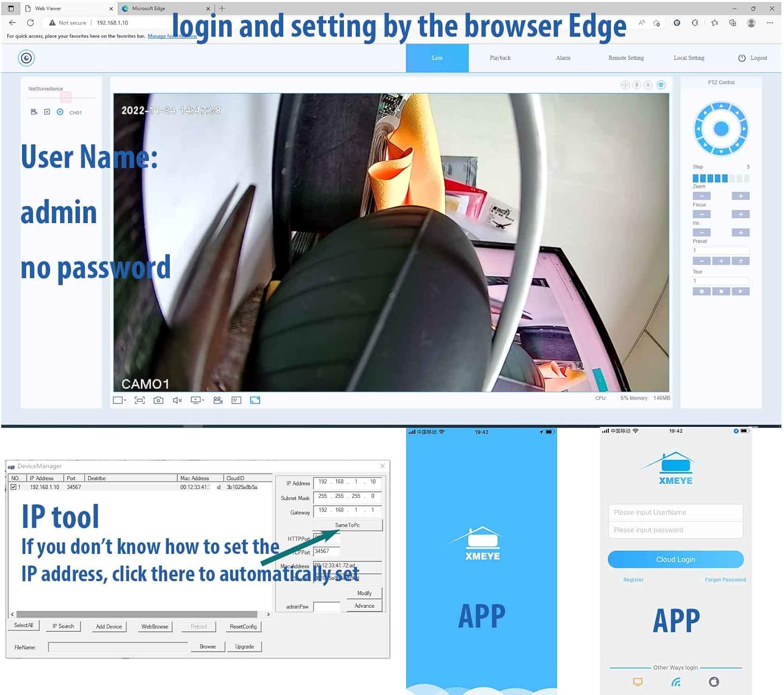Click Logout
This screenshot has height=695, width=784.
(x=753, y=58)
